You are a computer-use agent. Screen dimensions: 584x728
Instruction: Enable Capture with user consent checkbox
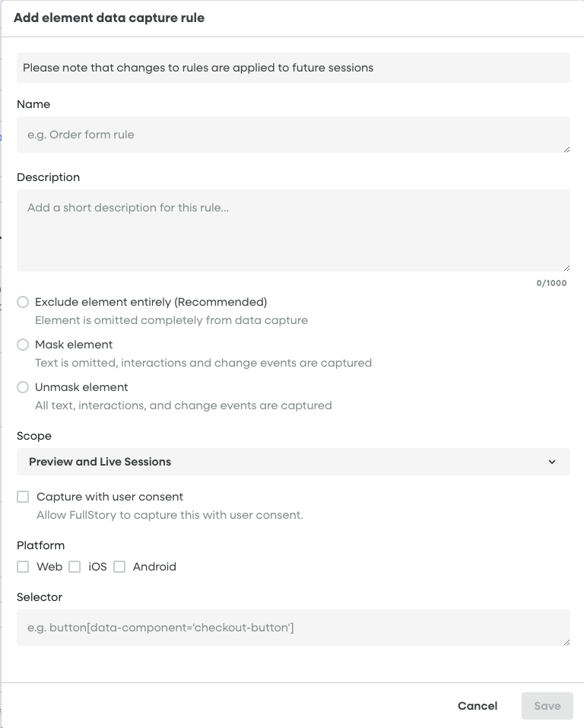(23, 497)
